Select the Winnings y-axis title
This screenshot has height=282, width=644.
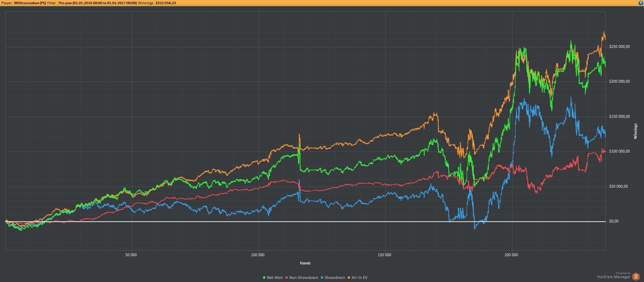pos(636,131)
